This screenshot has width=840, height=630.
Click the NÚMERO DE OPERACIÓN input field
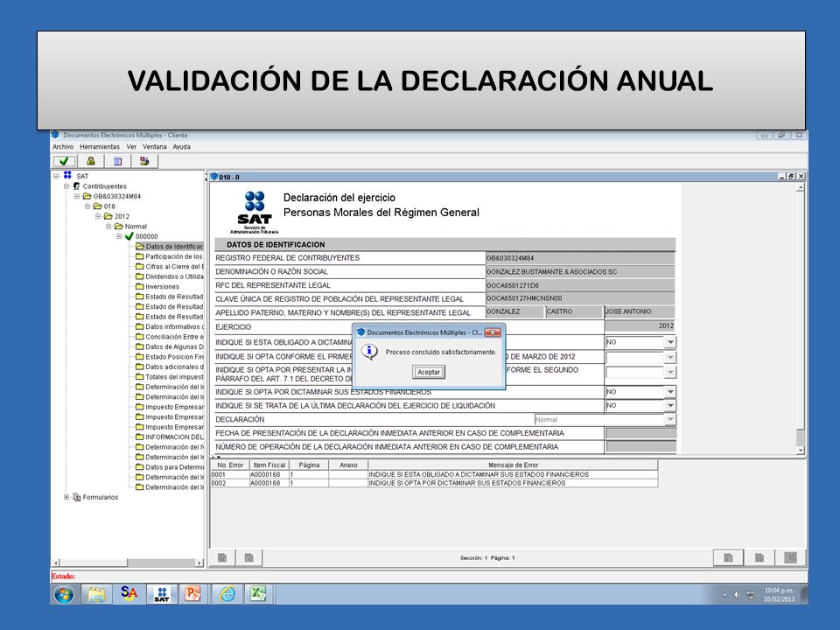[640, 446]
